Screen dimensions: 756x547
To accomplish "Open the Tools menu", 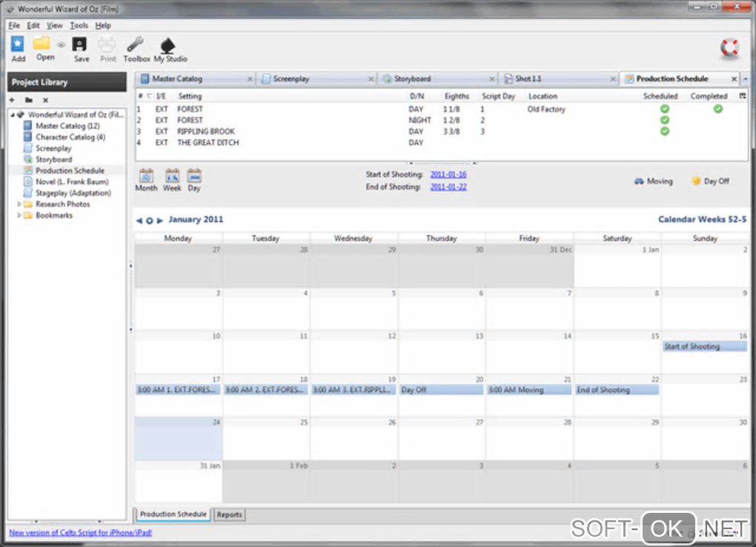I will point(79,25).
